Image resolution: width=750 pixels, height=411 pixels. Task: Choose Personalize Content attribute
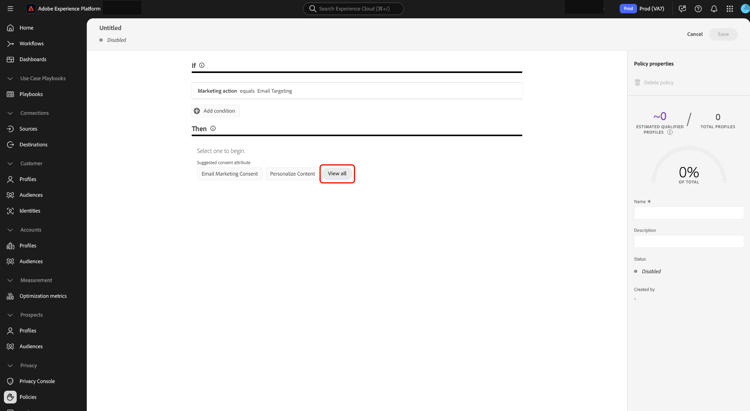coord(292,174)
